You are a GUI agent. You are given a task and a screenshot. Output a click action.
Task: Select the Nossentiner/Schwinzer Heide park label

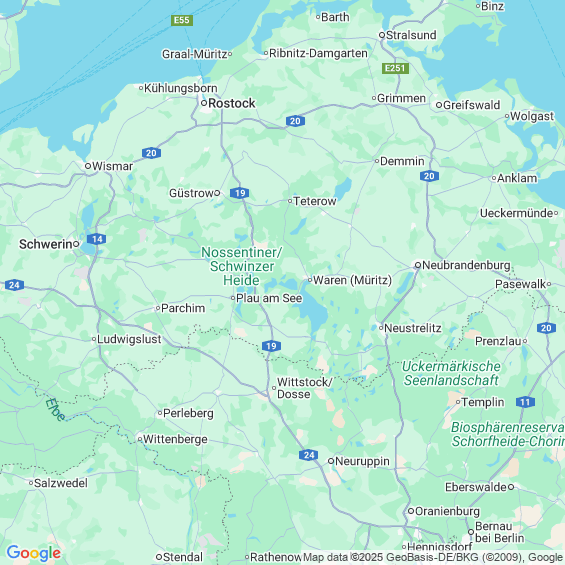(241, 266)
